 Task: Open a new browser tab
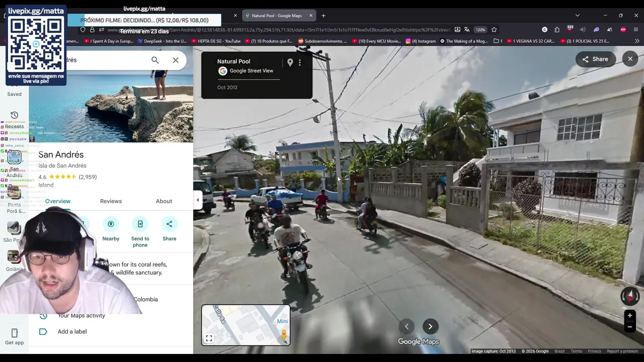tap(324, 16)
